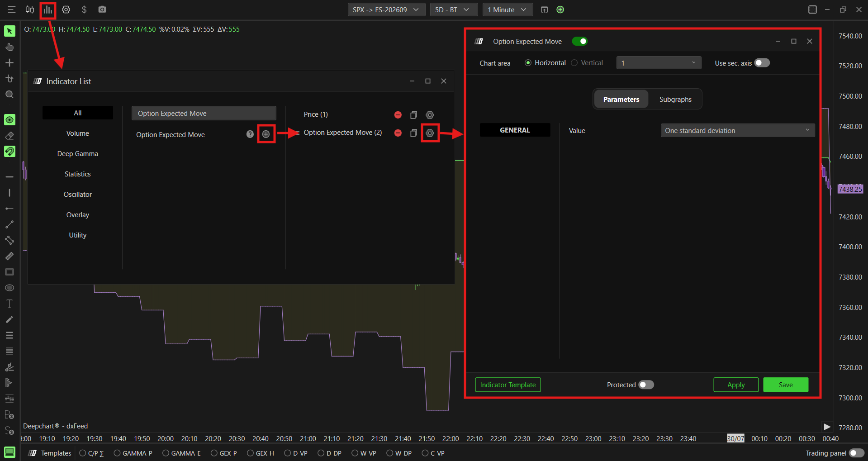Screen dimensions: 868x461
Task: Select the GEX-H template radio
Action: click(x=251, y=453)
